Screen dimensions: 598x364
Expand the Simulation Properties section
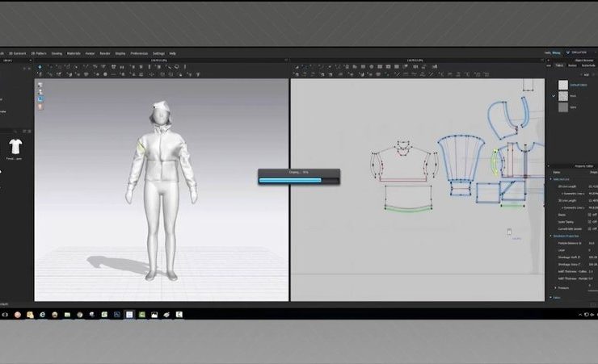(552, 236)
